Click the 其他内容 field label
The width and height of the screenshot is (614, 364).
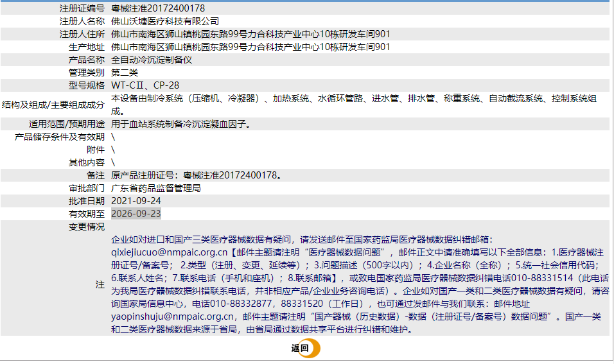87,162
